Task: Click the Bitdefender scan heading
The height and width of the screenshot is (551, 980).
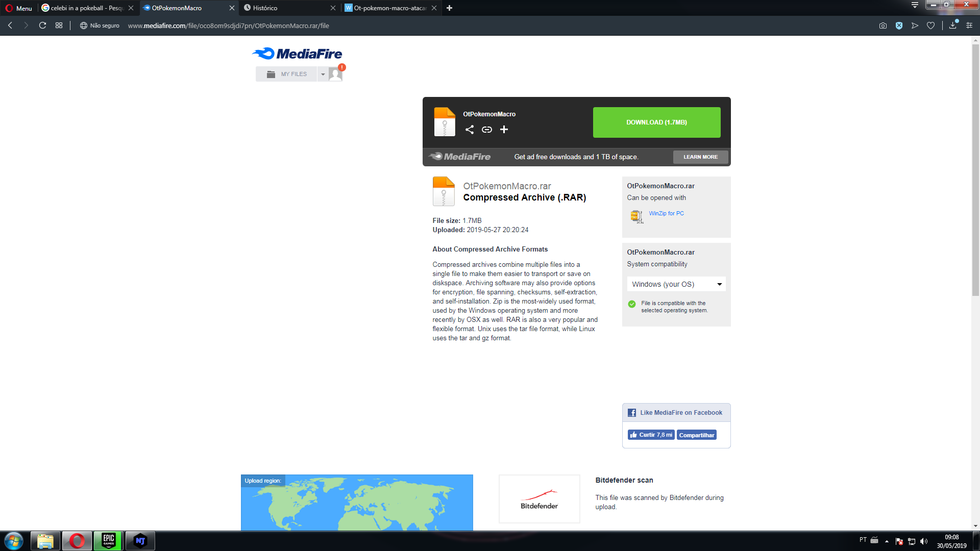Action: tap(624, 480)
